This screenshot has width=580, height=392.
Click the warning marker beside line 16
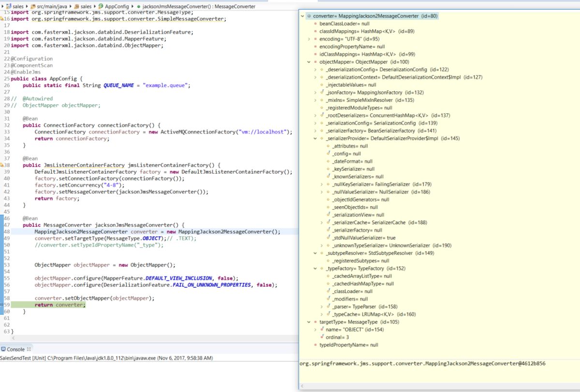point(1,19)
